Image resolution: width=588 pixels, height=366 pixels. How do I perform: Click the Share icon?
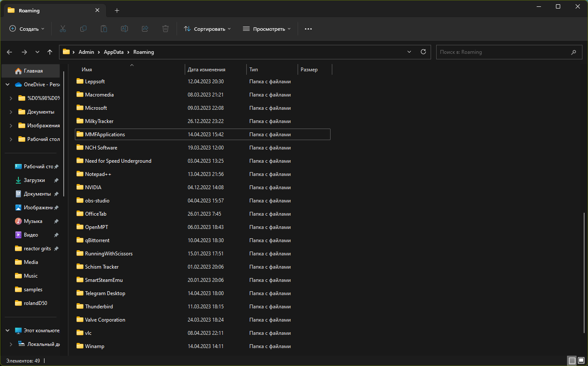[x=145, y=29]
